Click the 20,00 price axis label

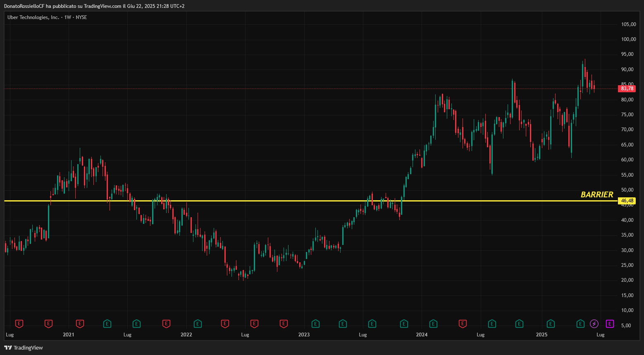coord(627,280)
